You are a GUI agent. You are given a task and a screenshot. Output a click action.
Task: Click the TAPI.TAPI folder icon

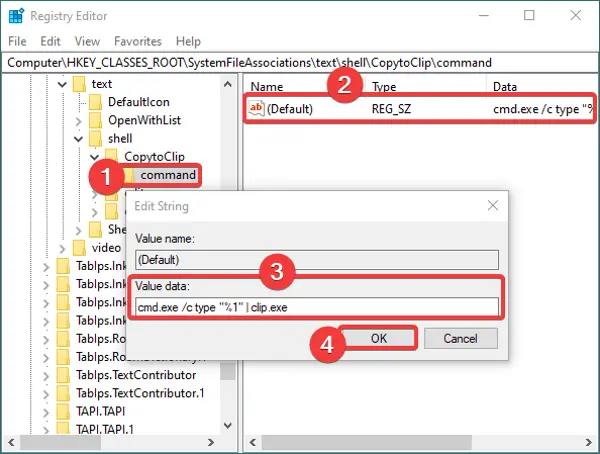pyautogui.click(x=63, y=411)
